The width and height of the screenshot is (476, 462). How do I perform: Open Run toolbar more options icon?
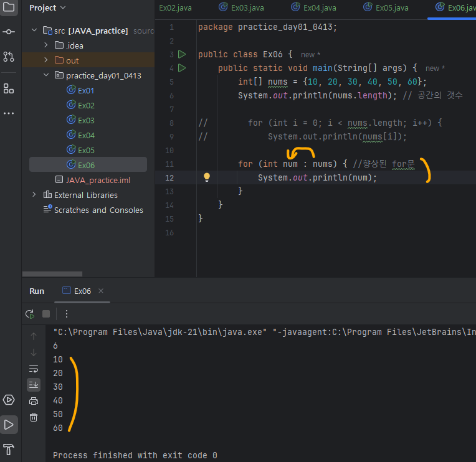click(x=67, y=314)
